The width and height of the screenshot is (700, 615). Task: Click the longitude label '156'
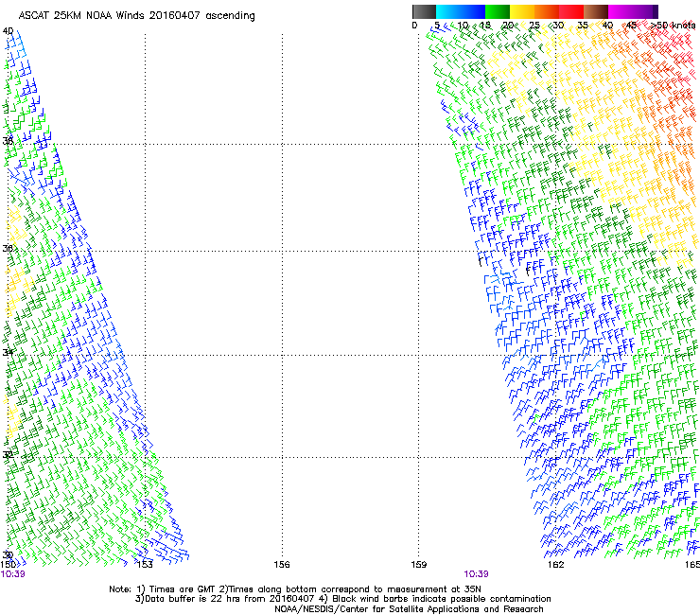coord(282,565)
